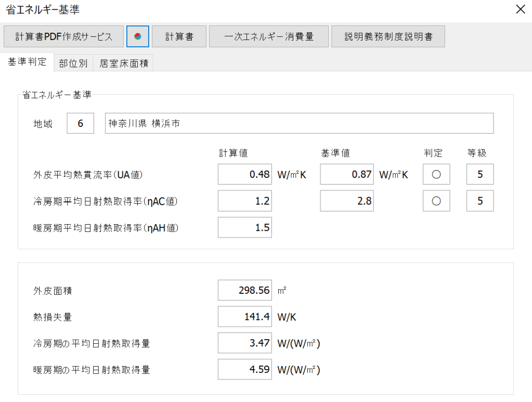Switch to the 部位別 tab
The width and height of the screenshot is (532, 402).
coord(73,63)
